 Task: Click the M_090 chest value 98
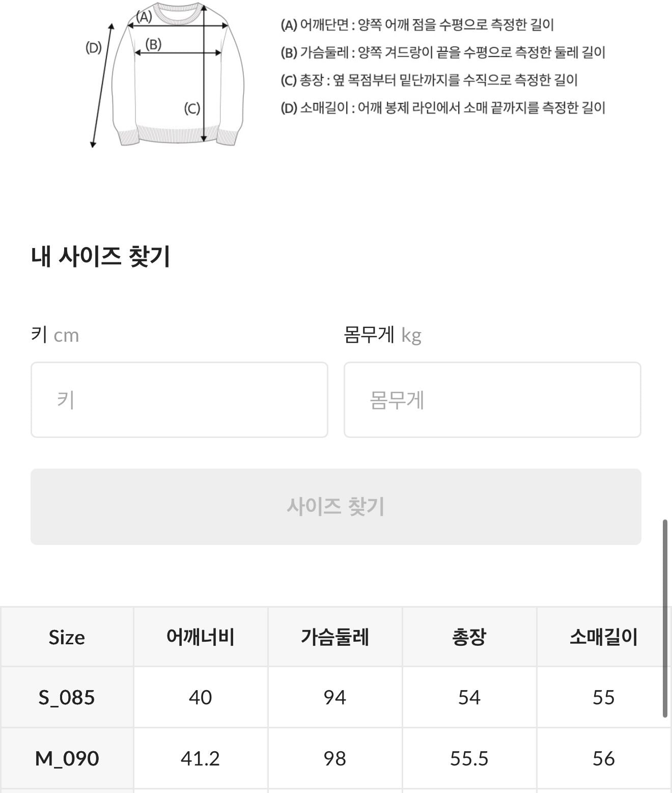click(x=335, y=758)
